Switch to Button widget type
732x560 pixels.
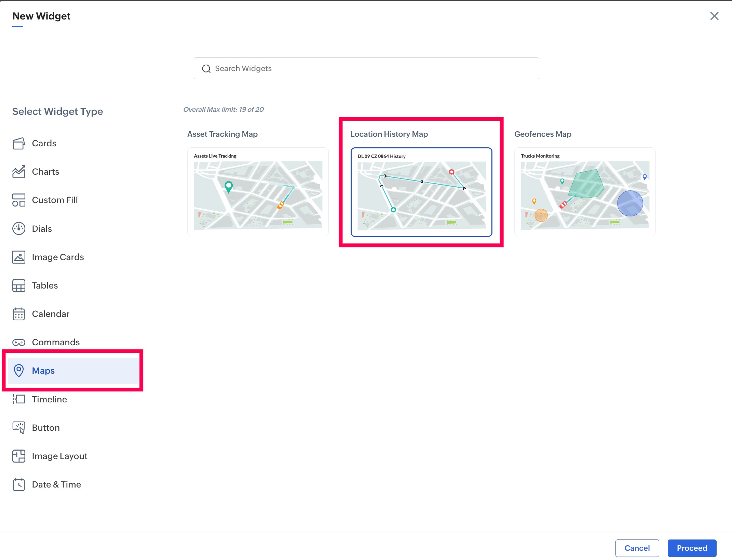click(x=45, y=428)
